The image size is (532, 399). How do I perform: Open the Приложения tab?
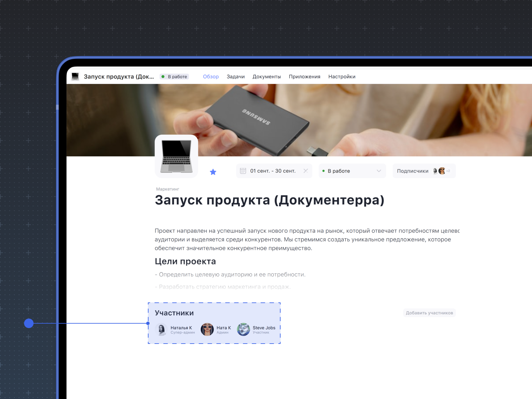(x=304, y=77)
